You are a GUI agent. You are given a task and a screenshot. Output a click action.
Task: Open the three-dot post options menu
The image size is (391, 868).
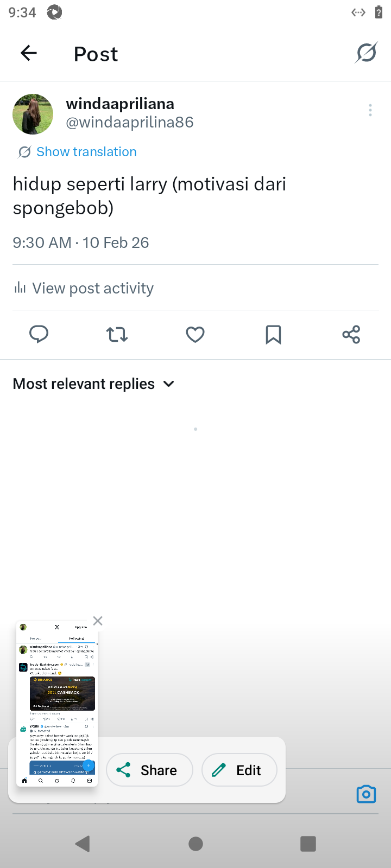point(370,111)
